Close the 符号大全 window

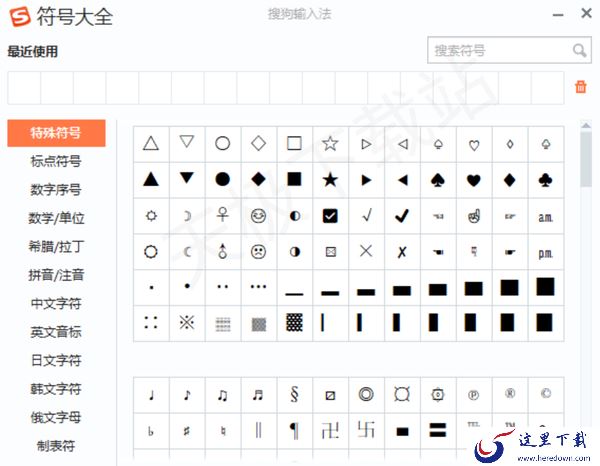coord(586,13)
